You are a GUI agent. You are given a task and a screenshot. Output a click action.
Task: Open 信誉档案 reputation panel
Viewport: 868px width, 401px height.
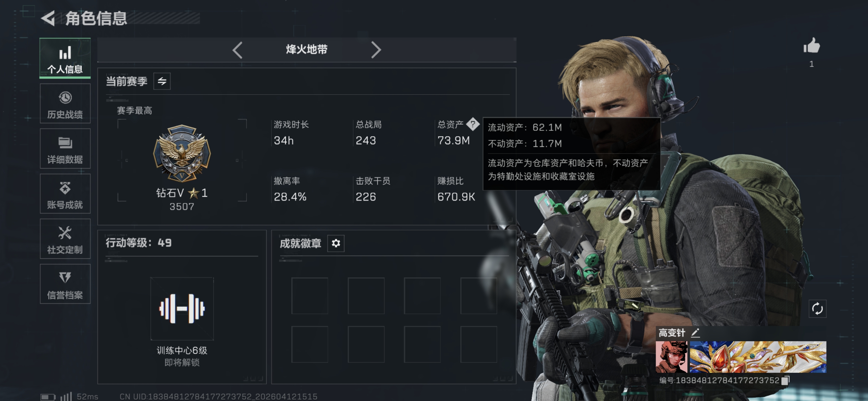pyautogui.click(x=65, y=284)
